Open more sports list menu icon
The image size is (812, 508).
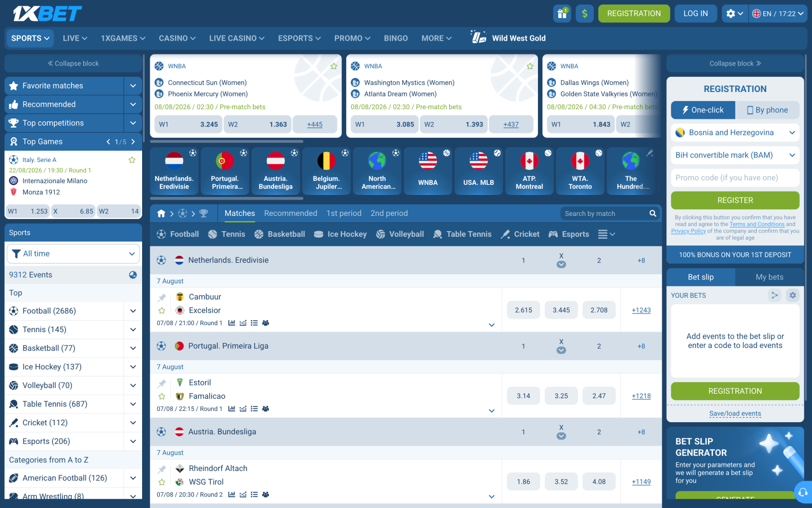click(606, 234)
